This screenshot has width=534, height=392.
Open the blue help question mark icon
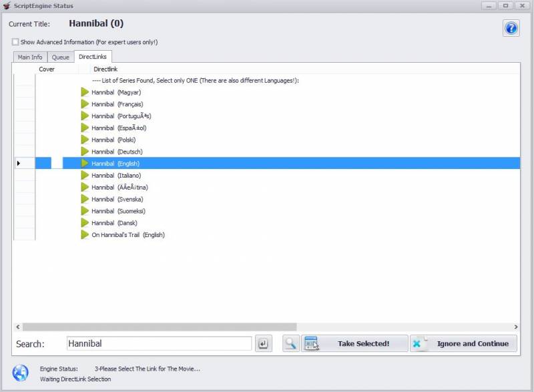(x=511, y=28)
